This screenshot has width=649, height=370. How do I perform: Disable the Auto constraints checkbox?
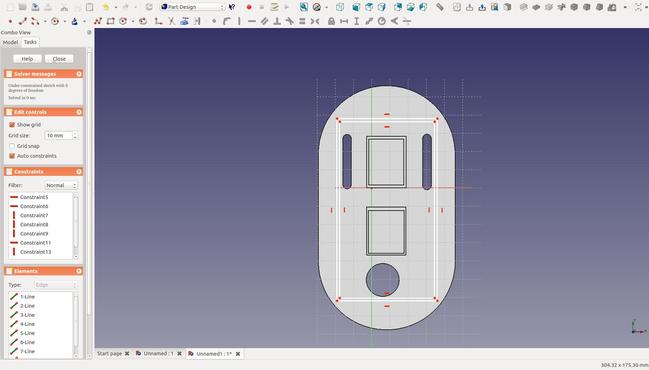click(12, 156)
